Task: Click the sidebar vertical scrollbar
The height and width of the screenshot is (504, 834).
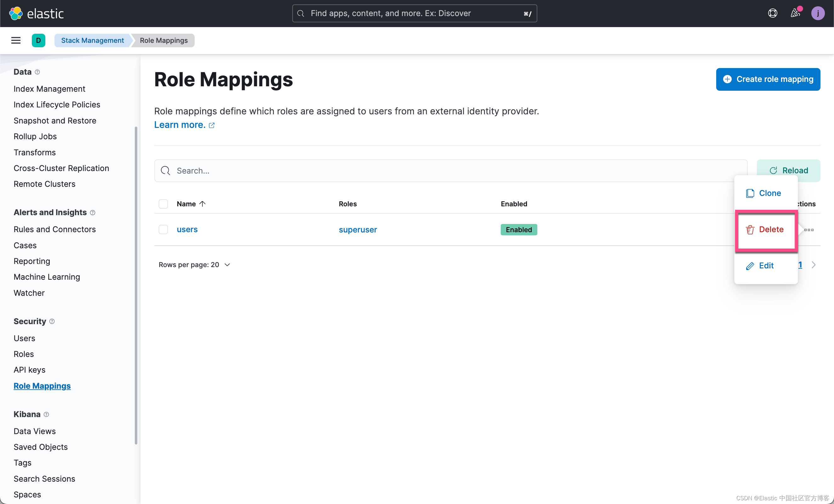Action: [x=136, y=284]
